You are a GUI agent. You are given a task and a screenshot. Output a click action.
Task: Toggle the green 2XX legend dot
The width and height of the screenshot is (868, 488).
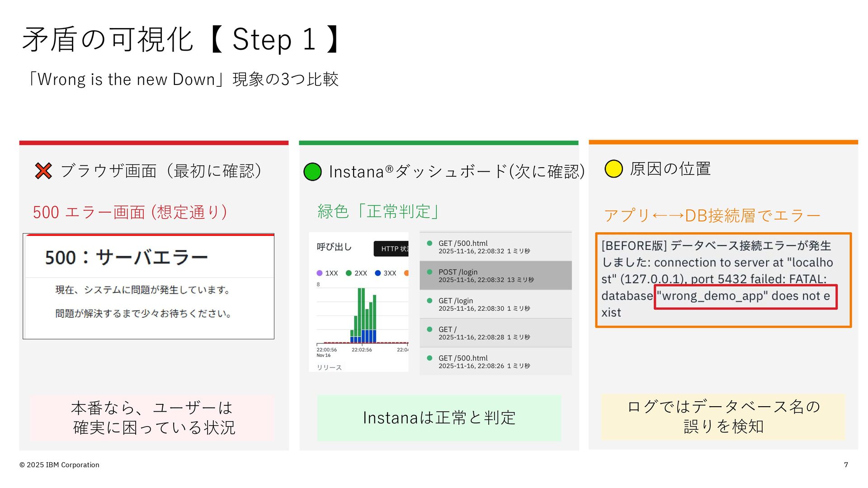349,273
